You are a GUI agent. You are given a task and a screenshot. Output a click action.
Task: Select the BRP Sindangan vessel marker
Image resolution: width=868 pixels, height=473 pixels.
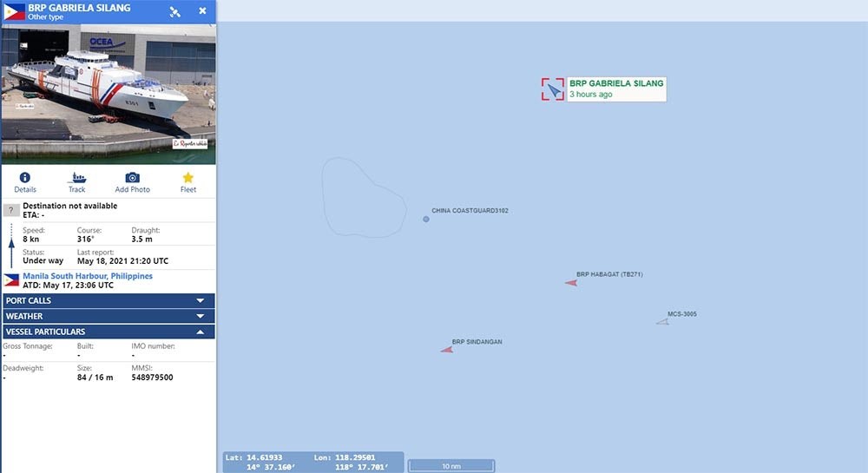point(447,350)
